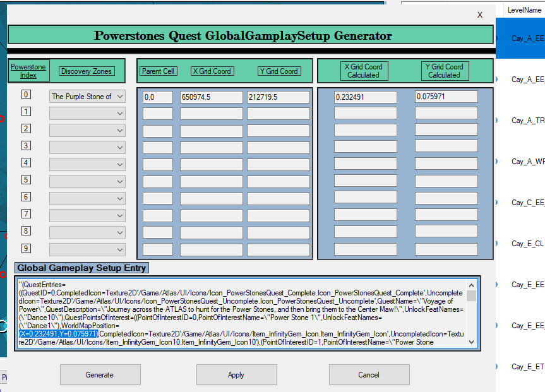Open Discovery Zones dropdown for index 0
Image resolution: width=545 pixels, height=392 pixels.
tap(87, 96)
